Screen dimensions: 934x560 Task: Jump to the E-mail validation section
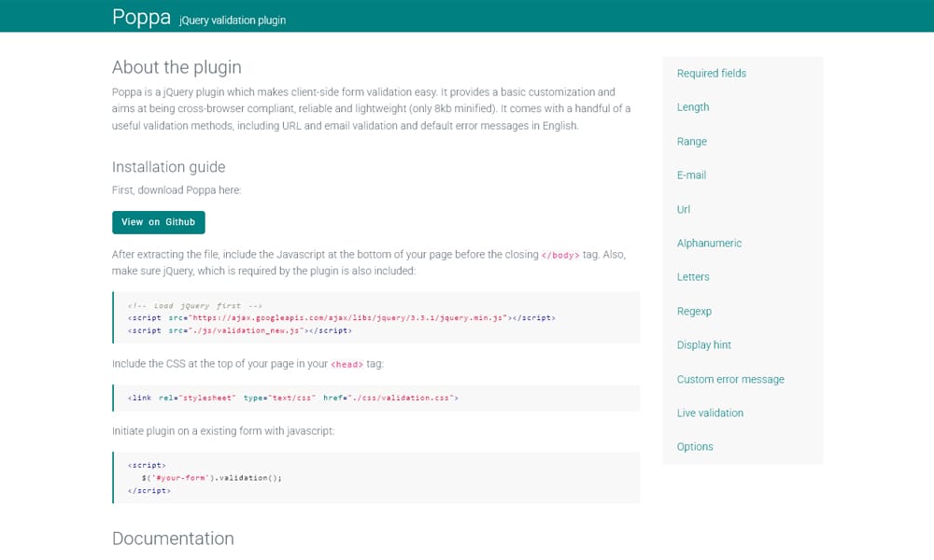click(691, 175)
